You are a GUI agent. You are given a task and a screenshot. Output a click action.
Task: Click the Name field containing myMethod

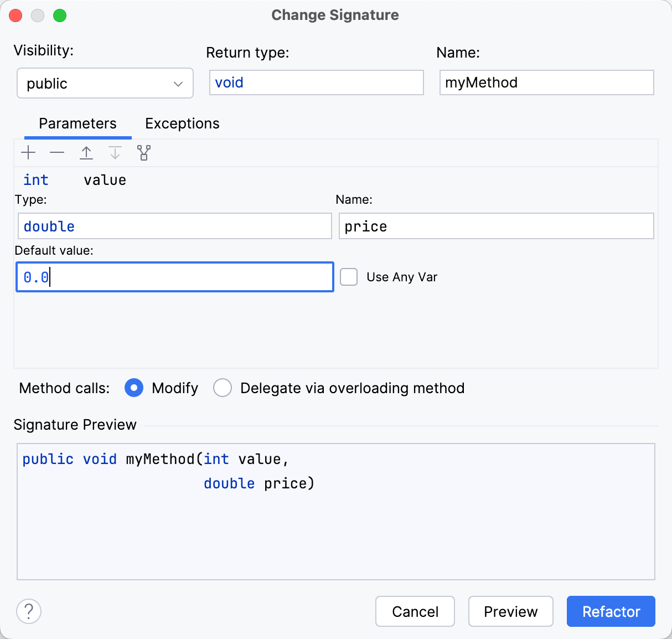(546, 82)
